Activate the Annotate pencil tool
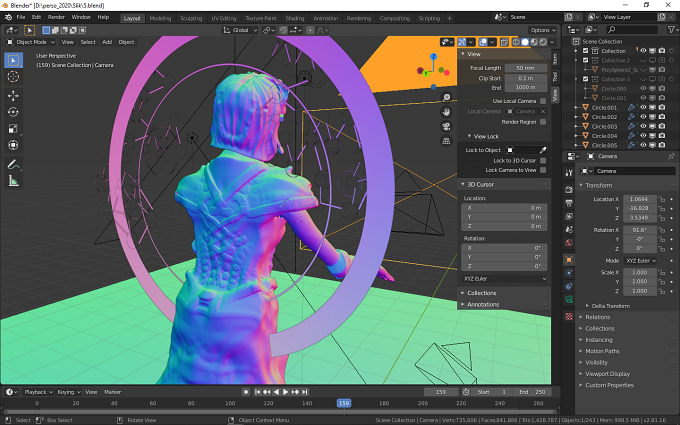680x425 pixels. click(x=13, y=165)
